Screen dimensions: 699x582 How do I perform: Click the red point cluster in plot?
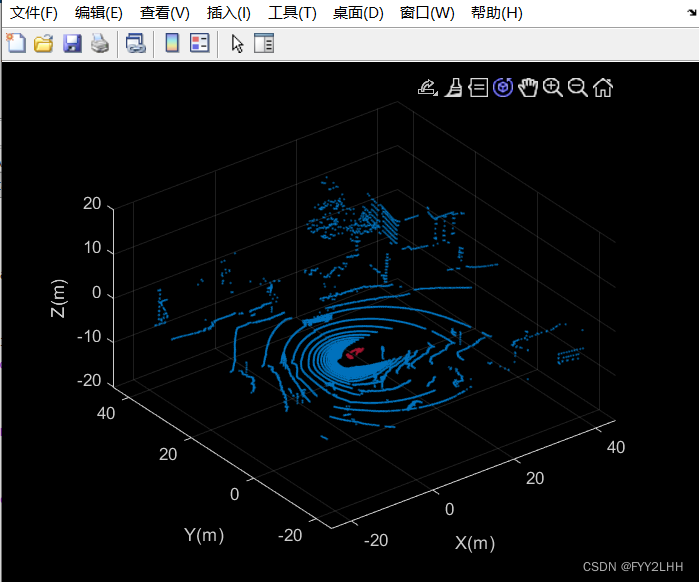pyautogui.click(x=355, y=352)
